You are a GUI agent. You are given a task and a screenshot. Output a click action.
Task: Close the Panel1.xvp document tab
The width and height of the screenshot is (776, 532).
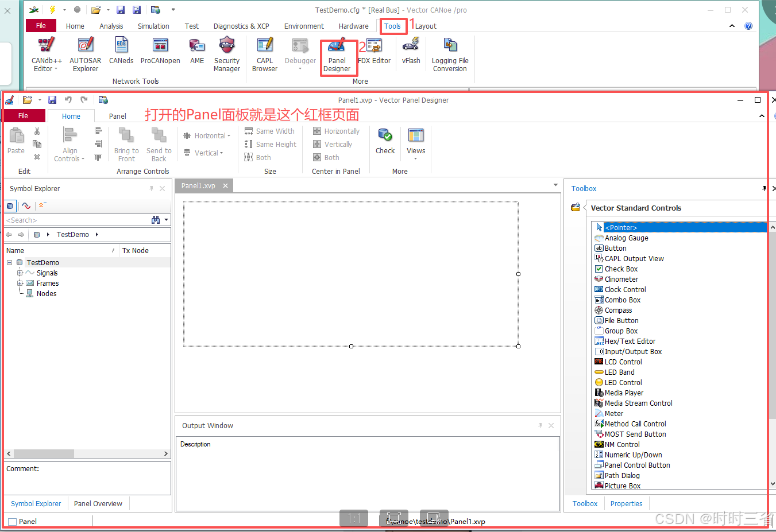pos(226,185)
